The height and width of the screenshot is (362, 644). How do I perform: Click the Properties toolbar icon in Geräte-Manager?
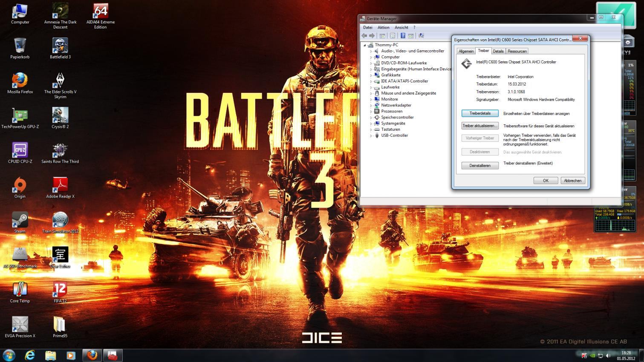point(392,36)
